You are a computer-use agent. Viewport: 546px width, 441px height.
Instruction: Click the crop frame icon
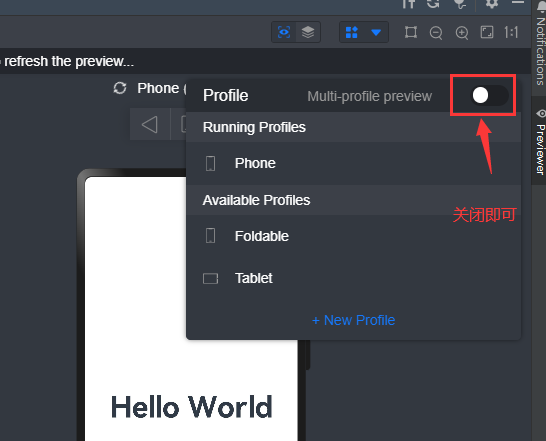(411, 32)
